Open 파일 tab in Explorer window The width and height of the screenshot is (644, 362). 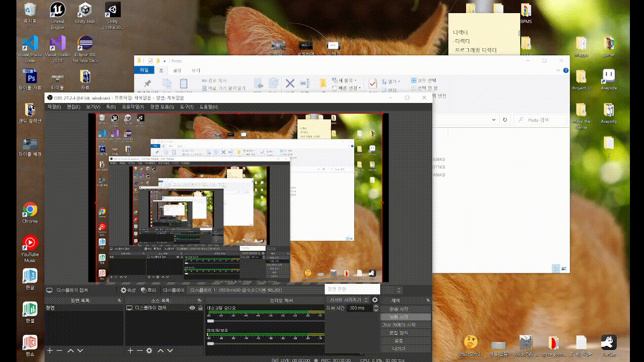coord(144,70)
